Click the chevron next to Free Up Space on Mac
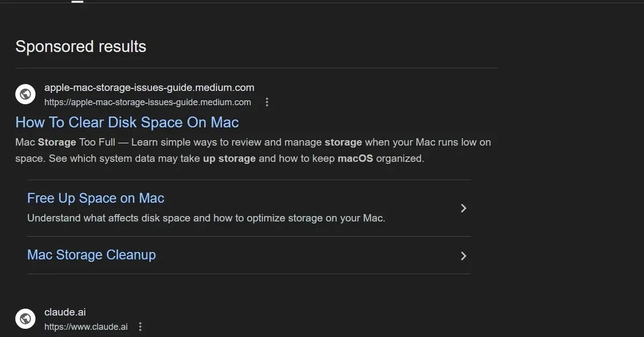 (463, 208)
